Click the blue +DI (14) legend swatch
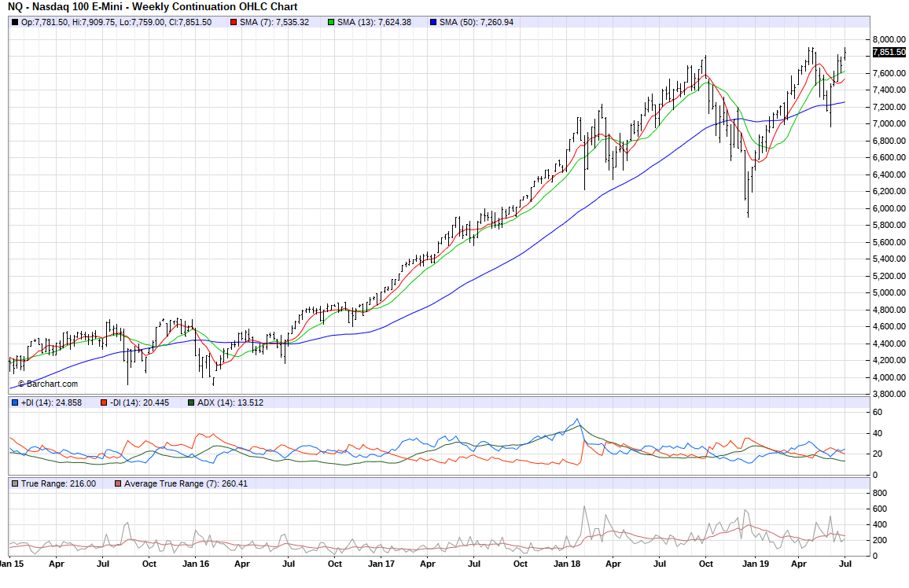The width and height of the screenshot is (909, 588). 14,402
